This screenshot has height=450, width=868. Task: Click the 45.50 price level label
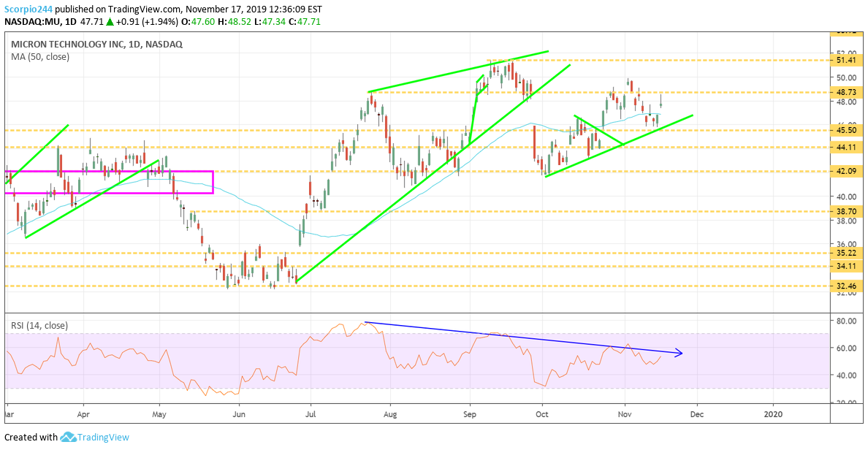(846, 131)
